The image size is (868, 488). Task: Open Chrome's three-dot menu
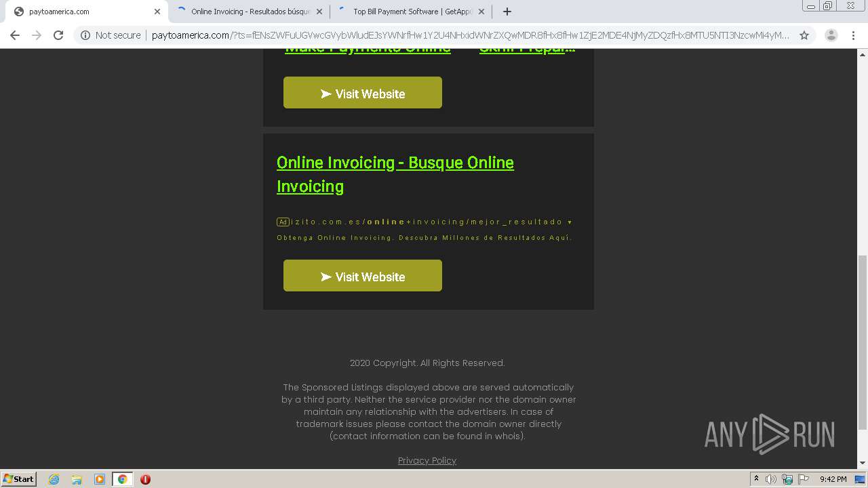pyautogui.click(x=853, y=35)
